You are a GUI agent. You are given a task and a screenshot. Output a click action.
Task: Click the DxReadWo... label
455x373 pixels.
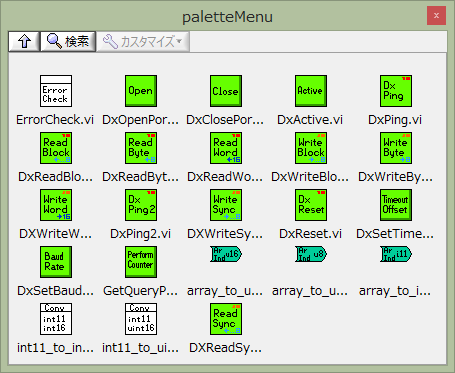coord(225,177)
